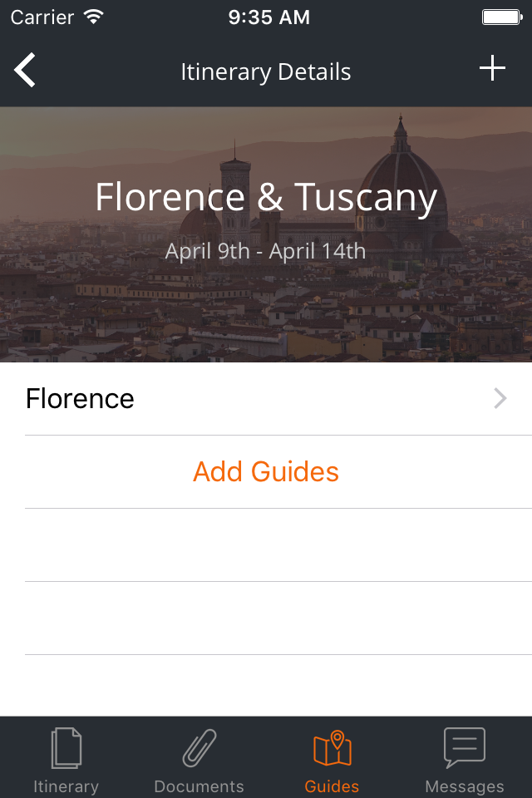
Task: Click the Wi-Fi signal icon in the status bar
Action: coord(94,17)
